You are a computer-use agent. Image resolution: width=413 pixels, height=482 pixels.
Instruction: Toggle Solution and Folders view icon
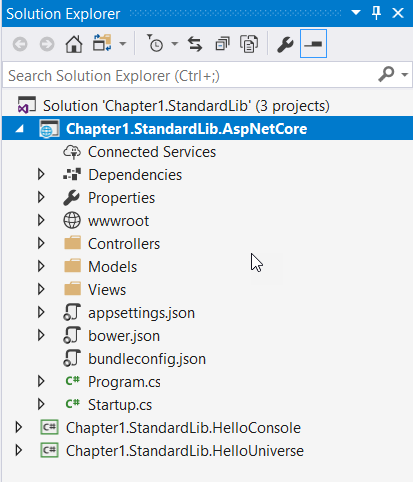102,43
